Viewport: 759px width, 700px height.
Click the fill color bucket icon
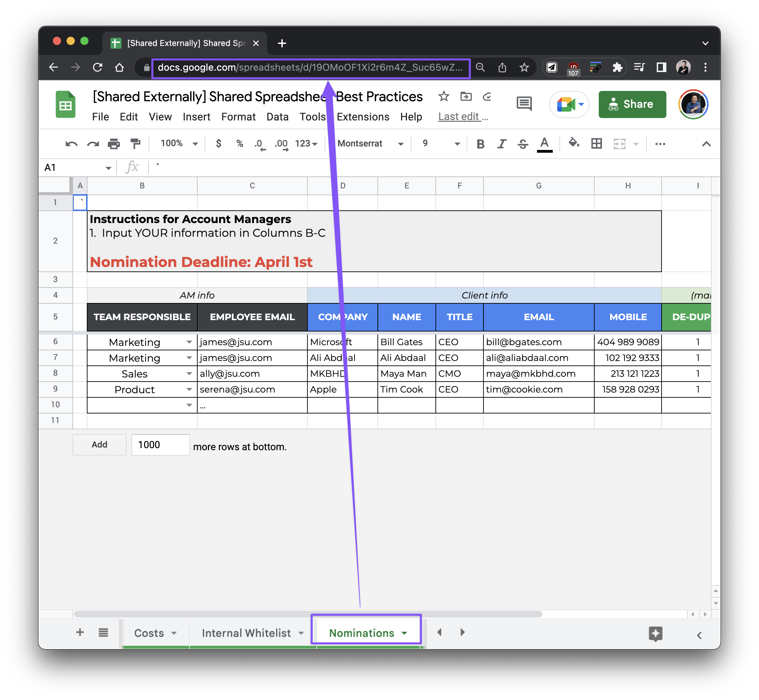coord(574,143)
